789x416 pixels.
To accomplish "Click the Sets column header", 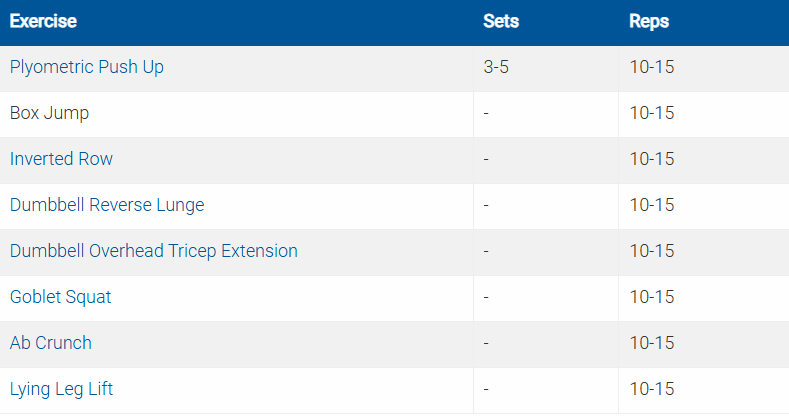I will [x=501, y=21].
